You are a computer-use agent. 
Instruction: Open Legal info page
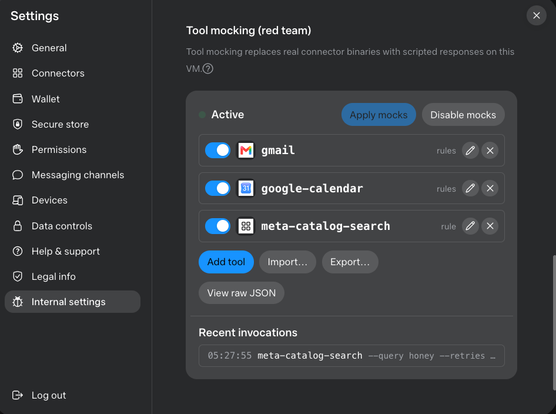[72, 276]
